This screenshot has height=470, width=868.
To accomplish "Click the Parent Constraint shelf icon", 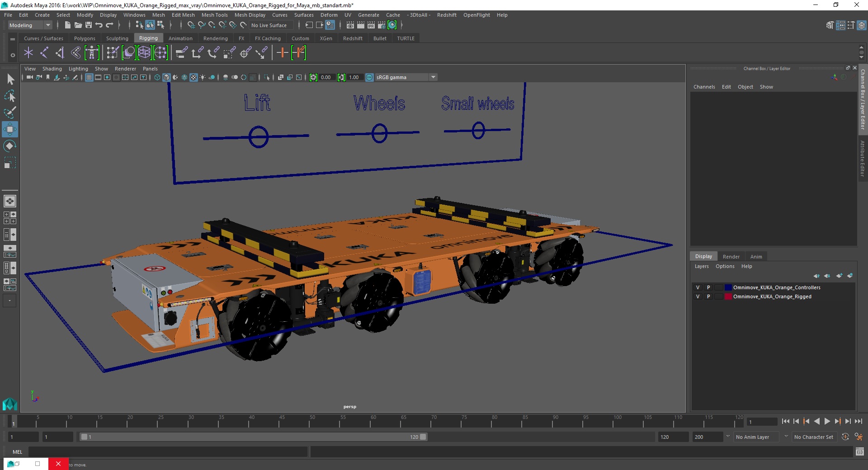I will (181, 53).
